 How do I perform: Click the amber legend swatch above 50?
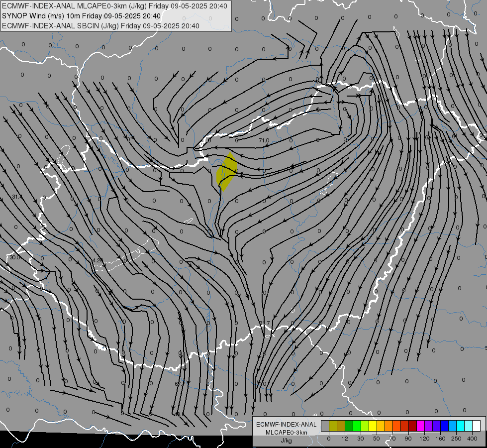tap(381, 426)
